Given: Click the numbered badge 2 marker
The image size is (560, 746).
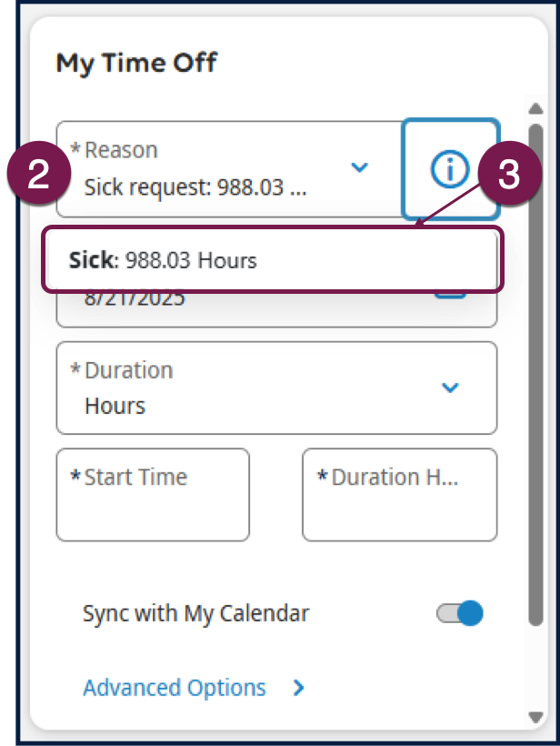Looking at the screenshot, I should tap(39, 176).
